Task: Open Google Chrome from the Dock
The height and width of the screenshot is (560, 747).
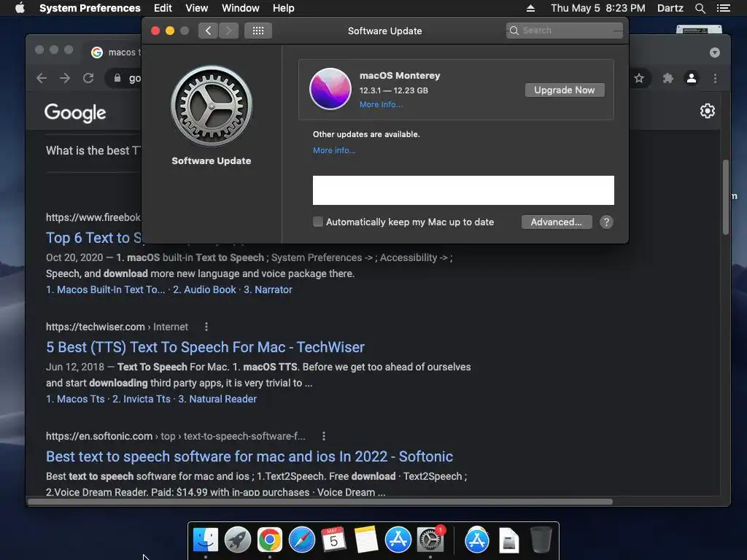Action: coord(270,540)
